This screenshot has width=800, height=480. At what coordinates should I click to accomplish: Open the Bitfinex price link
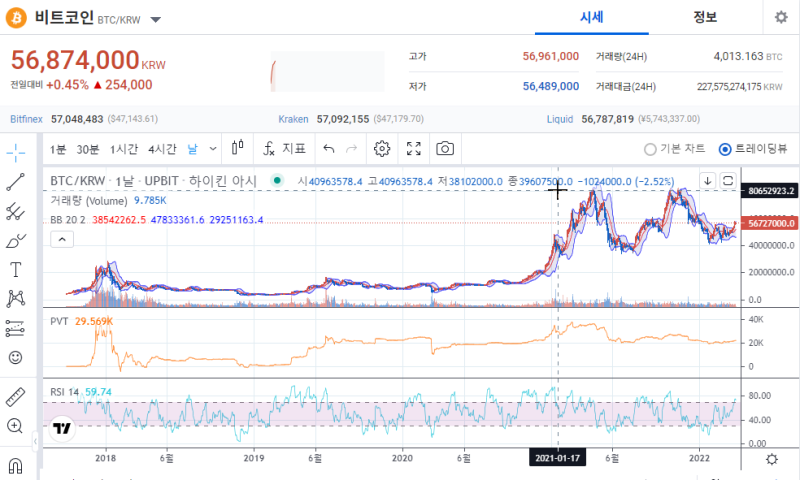click(x=27, y=119)
